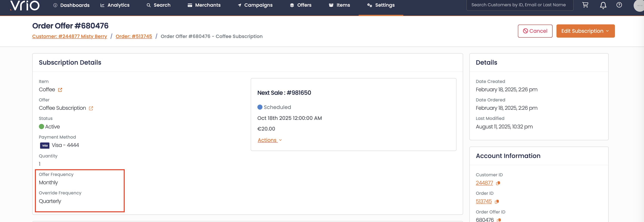Screen dimensions: 644x222
Task: Click the Visa - 4444 payment text
Action: (65, 145)
